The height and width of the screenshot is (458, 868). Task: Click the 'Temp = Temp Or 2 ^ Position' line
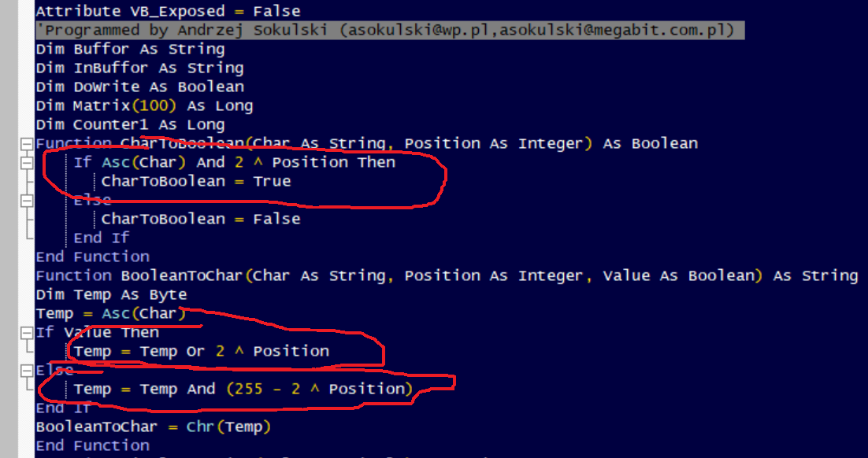[201, 352]
